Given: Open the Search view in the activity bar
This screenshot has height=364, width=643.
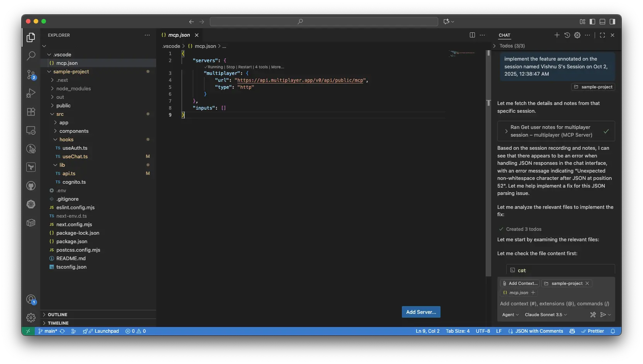Looking at the screenshot, I should pos(31,56).
